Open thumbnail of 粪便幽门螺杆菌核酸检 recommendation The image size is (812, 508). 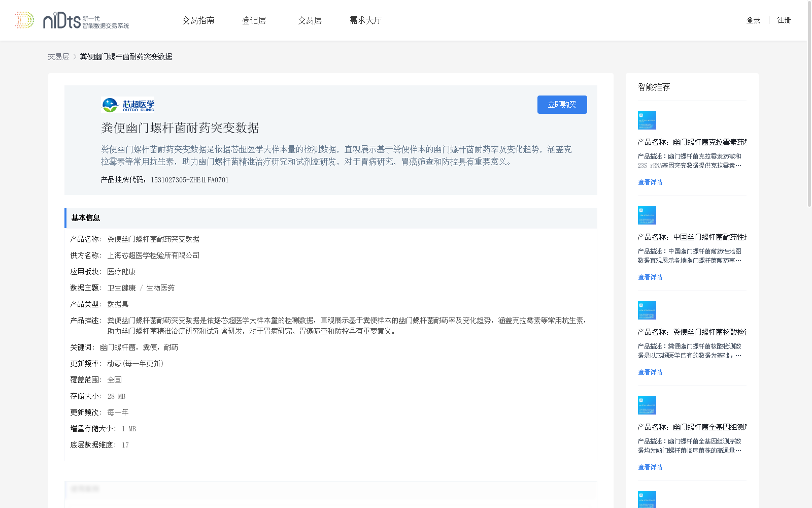click(x=647, y=310)
